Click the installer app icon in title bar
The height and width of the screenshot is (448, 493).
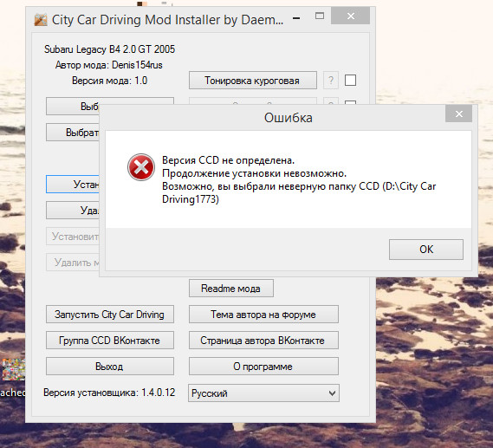[x=41, y=20]
